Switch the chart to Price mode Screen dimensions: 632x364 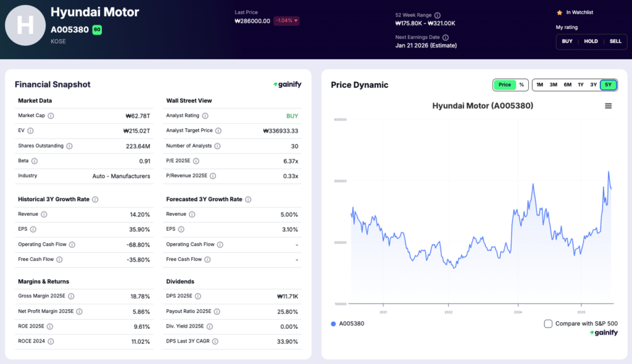(504, 85)
